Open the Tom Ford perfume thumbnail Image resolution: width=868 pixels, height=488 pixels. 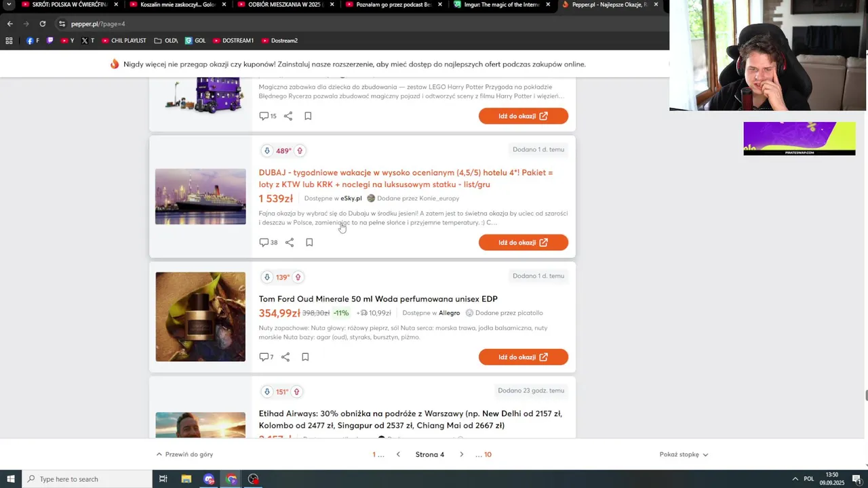(201, 317)
